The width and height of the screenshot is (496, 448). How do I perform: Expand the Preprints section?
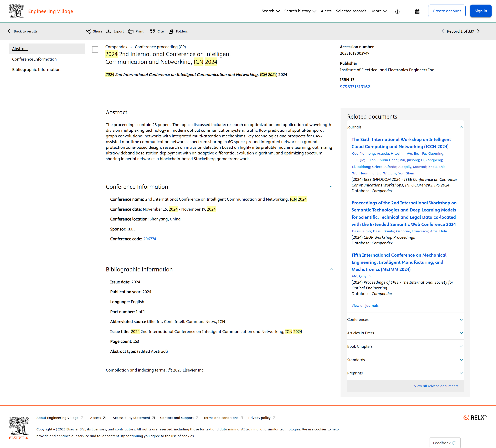461,373
